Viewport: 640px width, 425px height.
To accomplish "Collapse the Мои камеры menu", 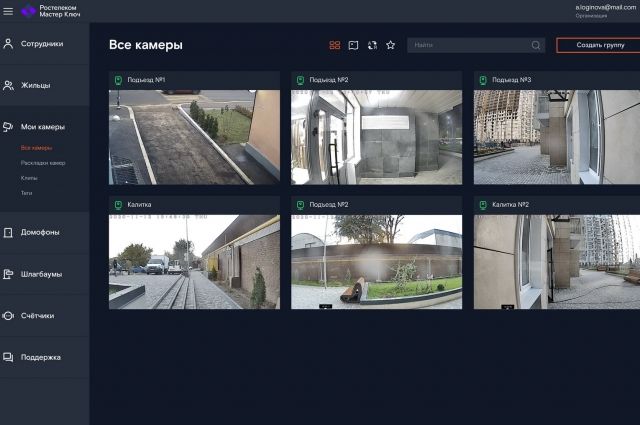I will [44, 127].
